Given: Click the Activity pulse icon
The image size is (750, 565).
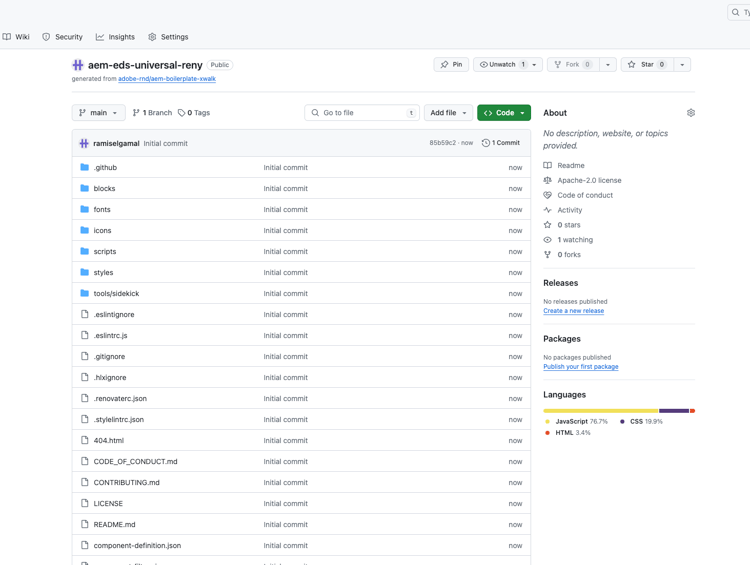Looking at the screenshot, I should click(547, 210).
